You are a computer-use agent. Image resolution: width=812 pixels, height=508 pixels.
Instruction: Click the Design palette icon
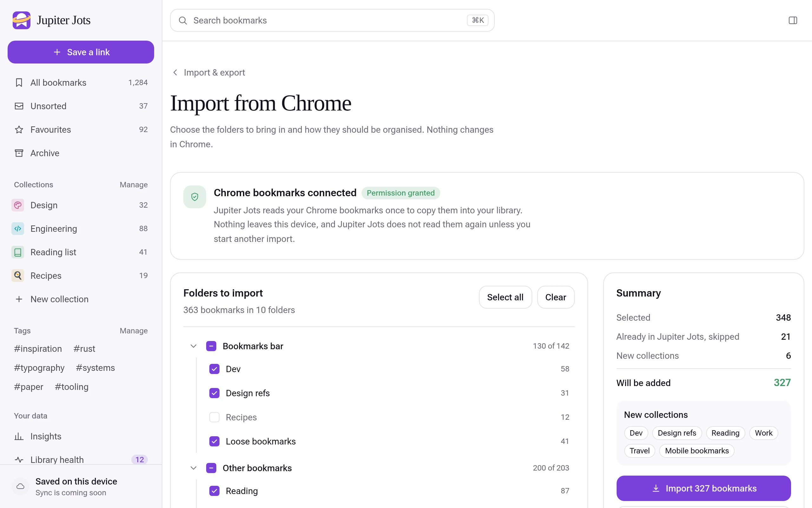pos(18,205)
